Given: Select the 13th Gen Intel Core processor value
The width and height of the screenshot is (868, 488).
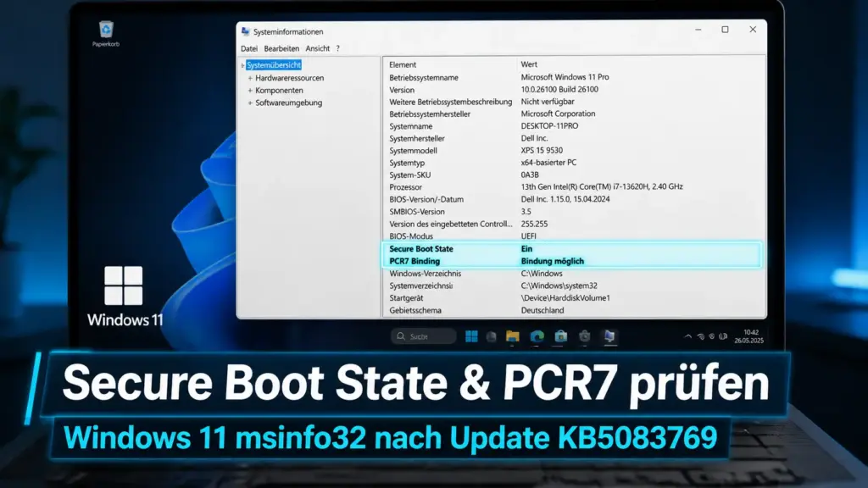Looking at the screenshot, I should [x=602, y=186].
